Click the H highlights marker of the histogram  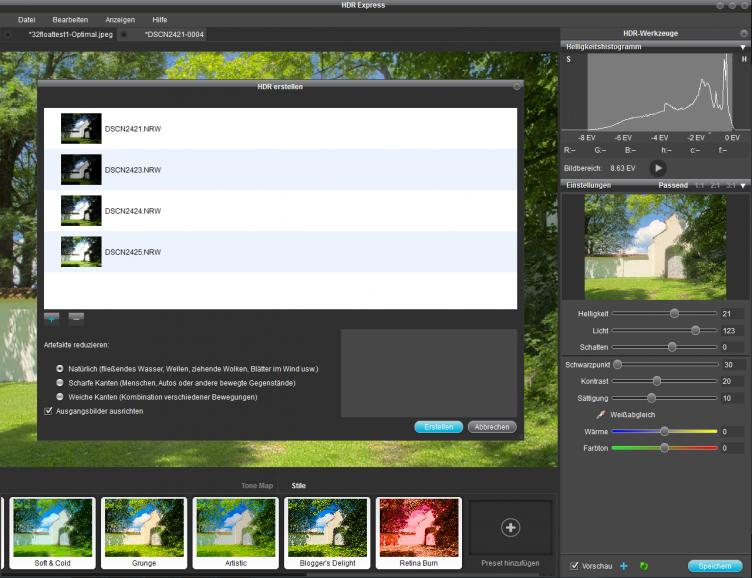pos(744,59)
